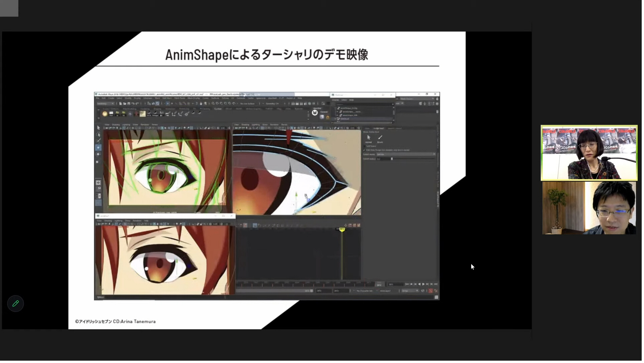Screen dimensions: 644x363
Task: Open the Falloff mode dropdown
Action: [x=406, y=154]
